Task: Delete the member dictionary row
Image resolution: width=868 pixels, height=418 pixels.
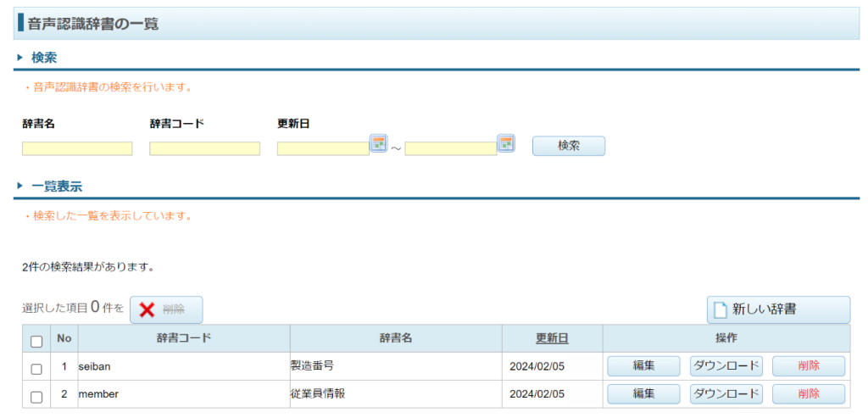Action: (808, 394)
